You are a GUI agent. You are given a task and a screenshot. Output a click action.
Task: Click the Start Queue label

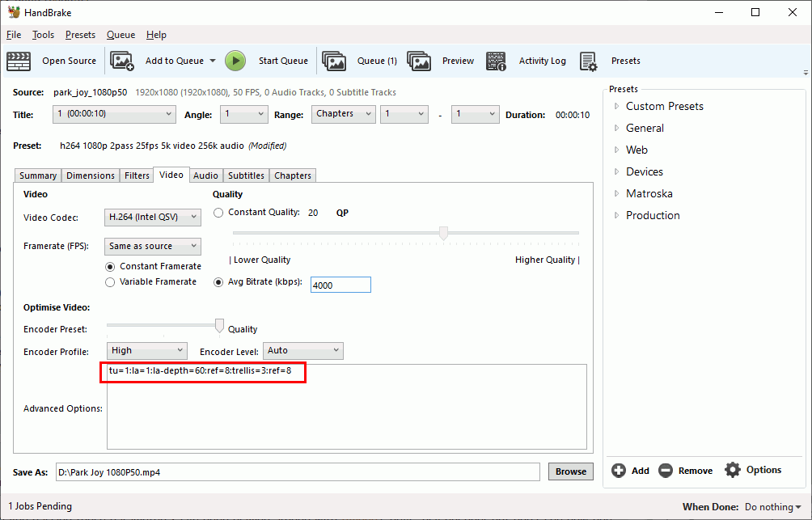tap(283, 61)
